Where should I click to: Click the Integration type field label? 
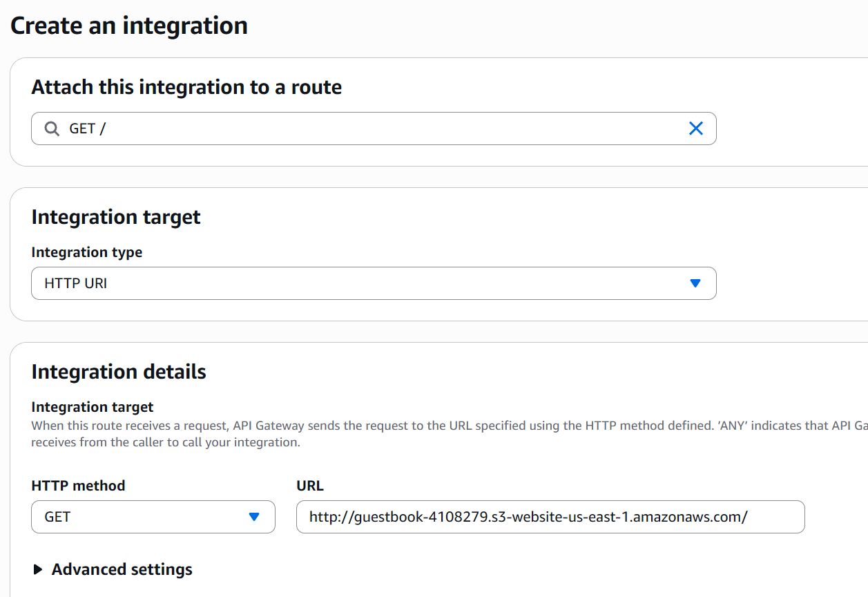[87, 252]
